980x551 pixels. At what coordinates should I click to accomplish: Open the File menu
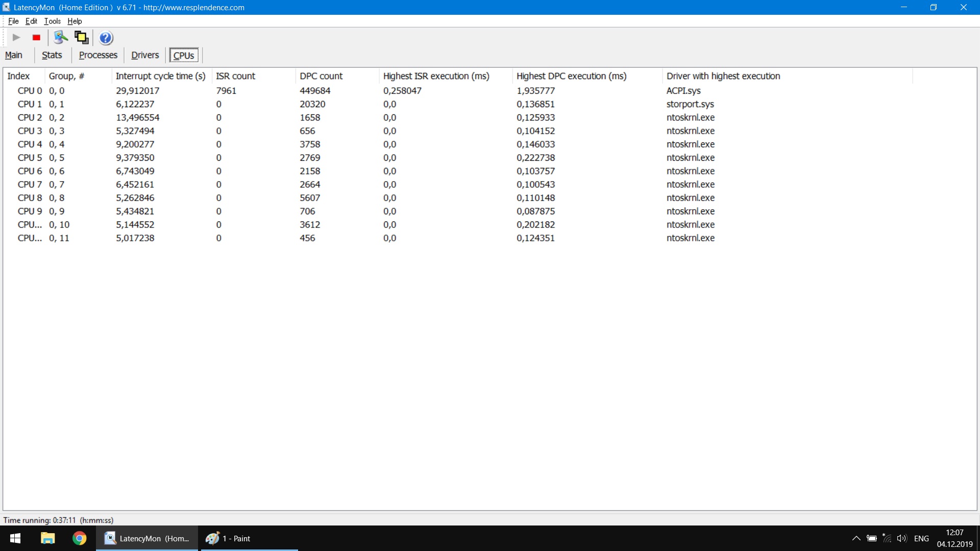pos(13,21)
